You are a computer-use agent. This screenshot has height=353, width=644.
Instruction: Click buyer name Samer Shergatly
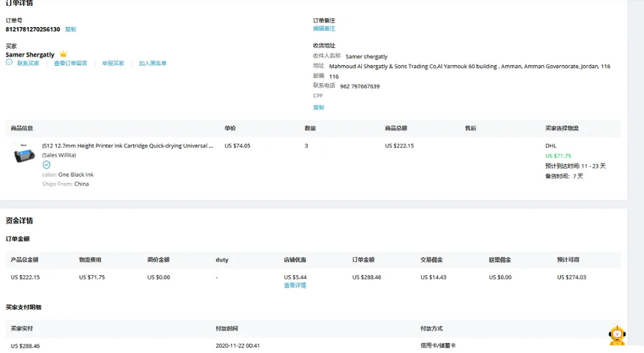pyautogui.click(x=30, y=55)
